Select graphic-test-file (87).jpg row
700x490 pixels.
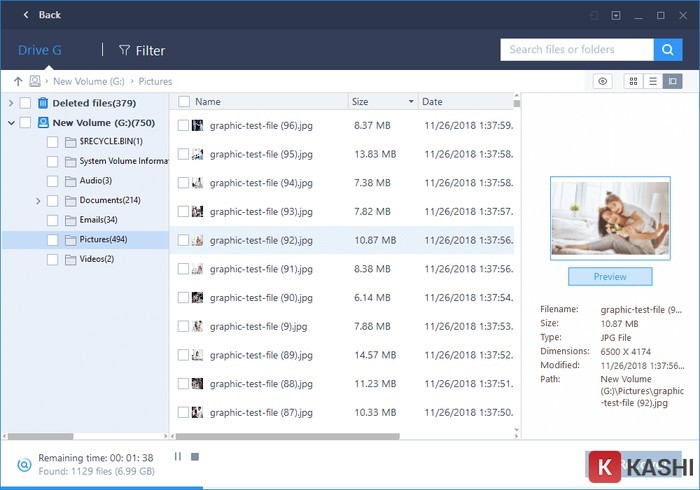[342, 413]
